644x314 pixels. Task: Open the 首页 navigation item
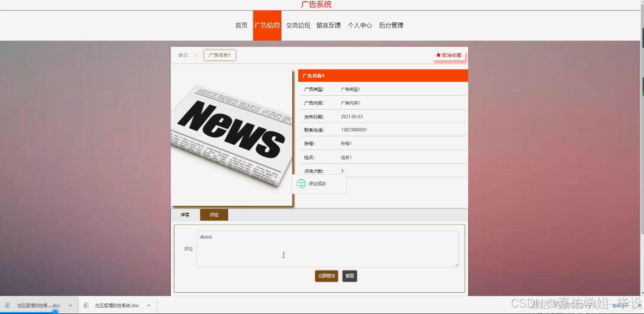point(241,25)
